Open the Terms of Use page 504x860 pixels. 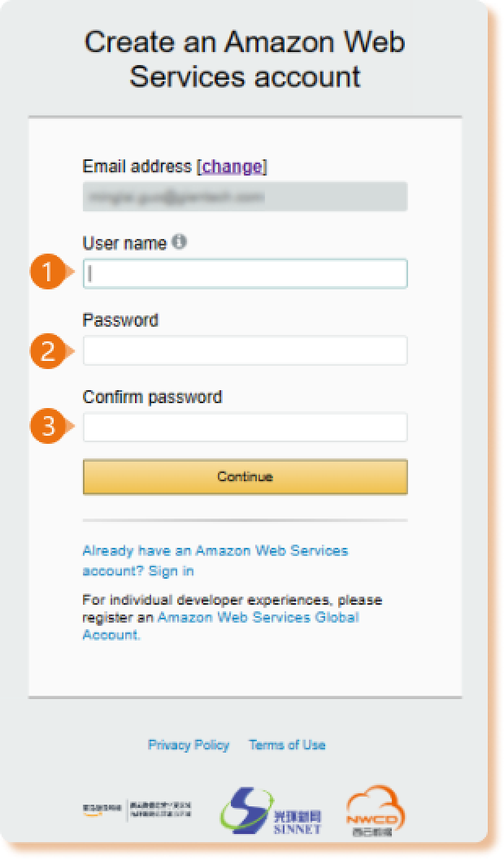tap(287, 745)
